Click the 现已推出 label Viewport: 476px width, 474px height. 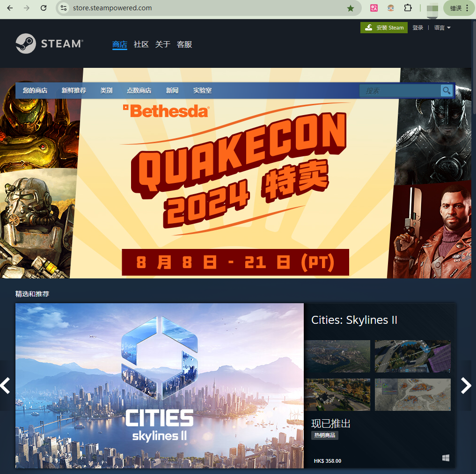[331, 423]
